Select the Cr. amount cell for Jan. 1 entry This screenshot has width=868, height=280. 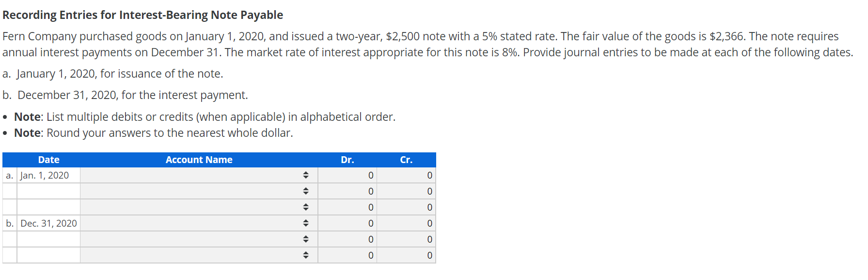pyautogui.click(x=406, y=175)
